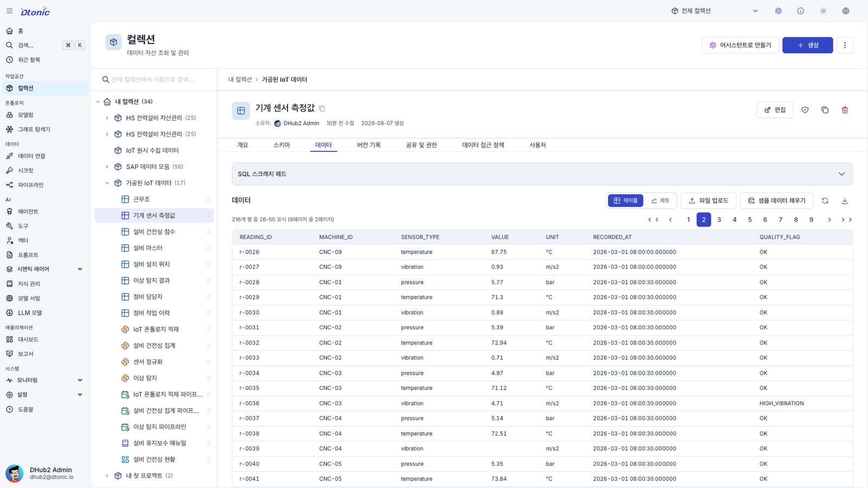This screenshot has height=488, width=868.
Task: Copy the name next to 기계 센서 측정값 title
Action: pyautogui.click(x=322, y=108)
